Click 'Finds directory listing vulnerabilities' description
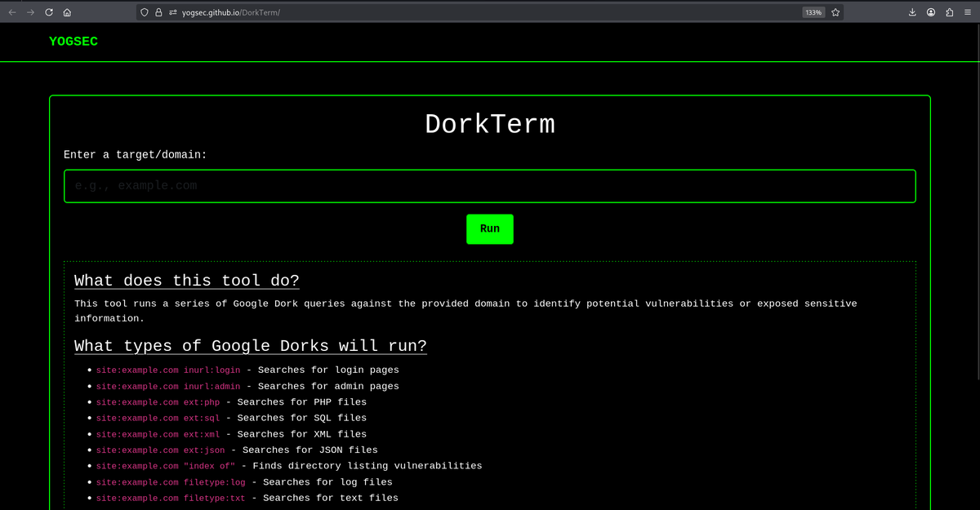The image size is (980, 510). coord(367,466)
